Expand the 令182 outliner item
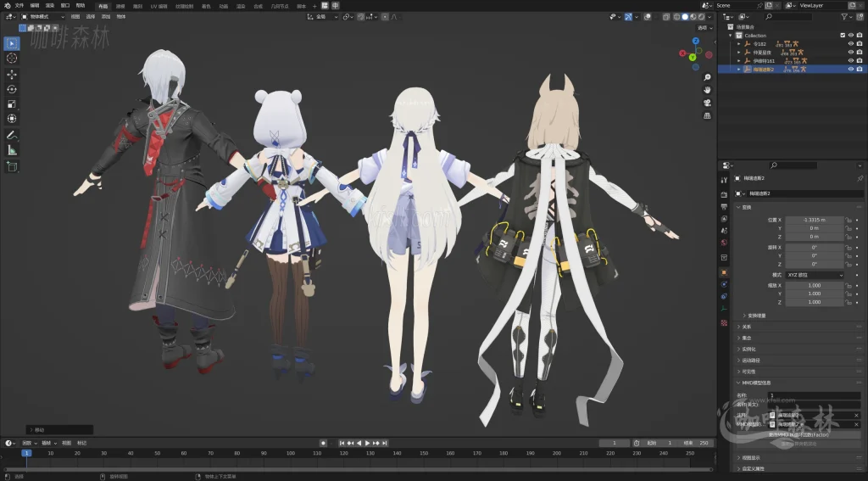Image resolution: width=868 pixels, height=481 pixels. click(x=739, y=44)
